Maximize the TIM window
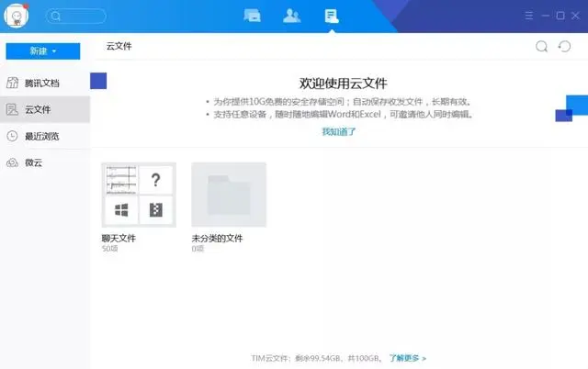588x369 pixels. tap(560, 16)
